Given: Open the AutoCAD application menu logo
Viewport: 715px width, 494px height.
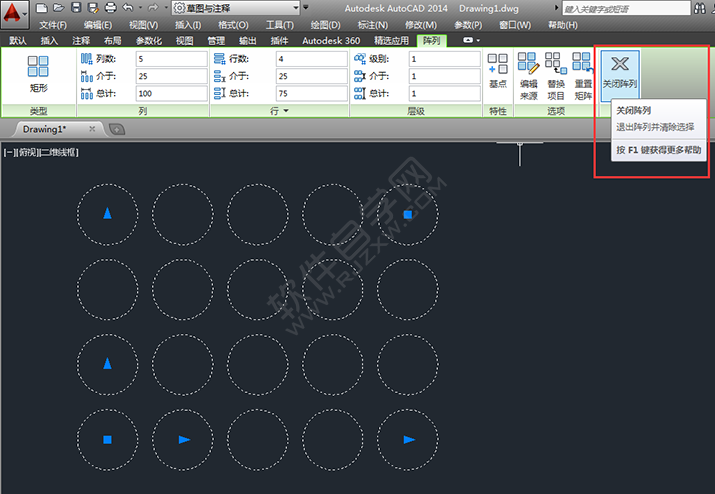Looking at the screenshot, I should click(14, 13).
